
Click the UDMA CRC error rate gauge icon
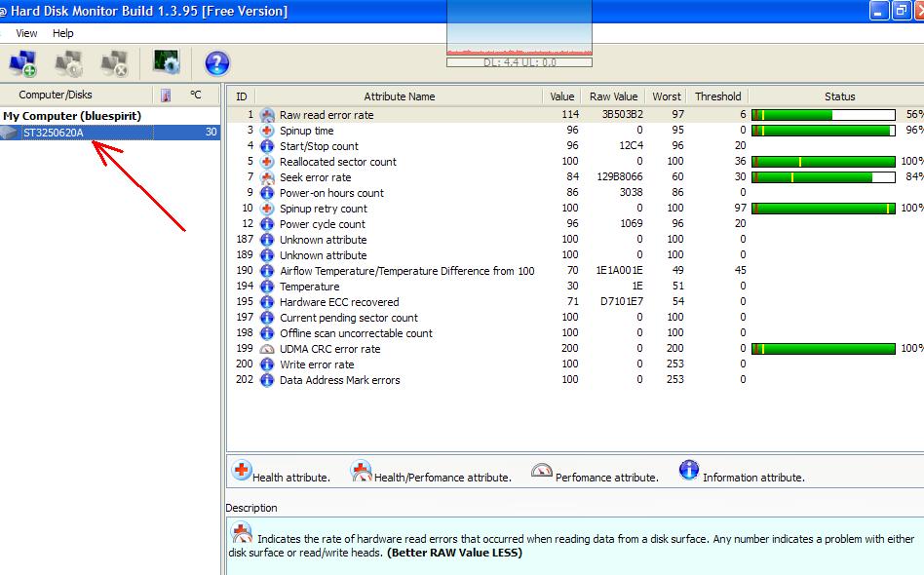click(x=267, y=349)
